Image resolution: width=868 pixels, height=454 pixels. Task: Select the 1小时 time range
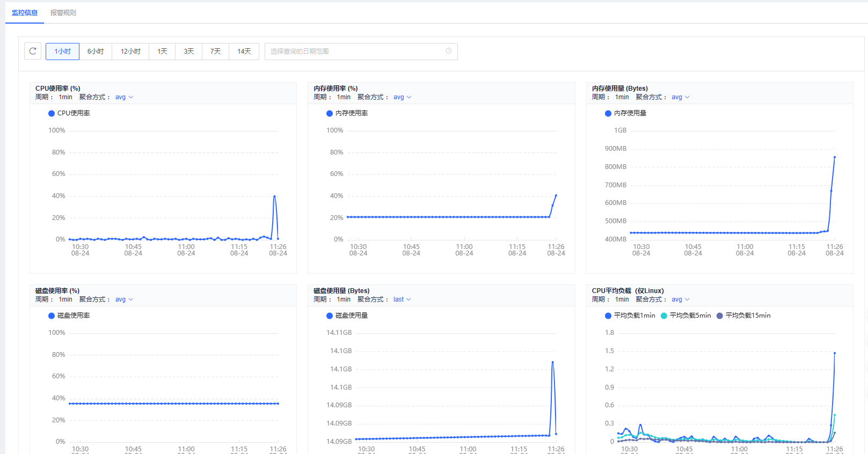tap(62, 52)
